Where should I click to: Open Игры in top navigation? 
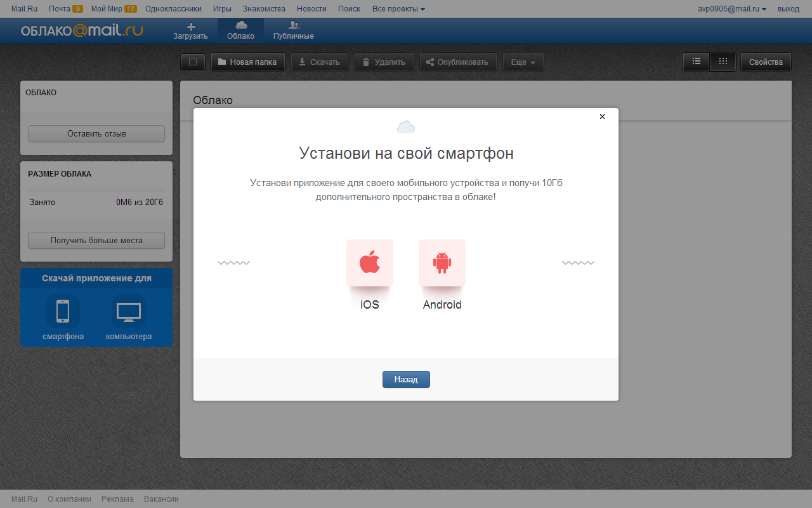[x=222, y=9]
